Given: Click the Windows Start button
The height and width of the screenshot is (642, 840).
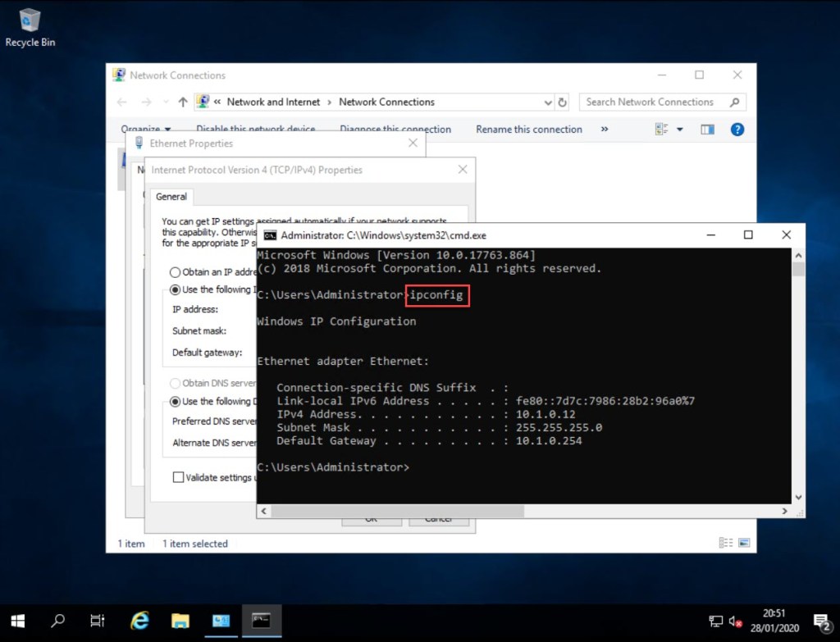Looking at the screenshot, I should point(17,621).
